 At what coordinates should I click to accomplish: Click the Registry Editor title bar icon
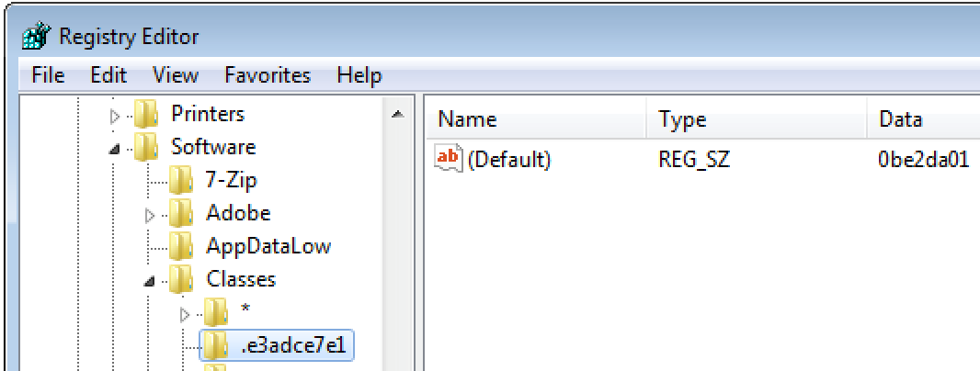tap(37, 36)
